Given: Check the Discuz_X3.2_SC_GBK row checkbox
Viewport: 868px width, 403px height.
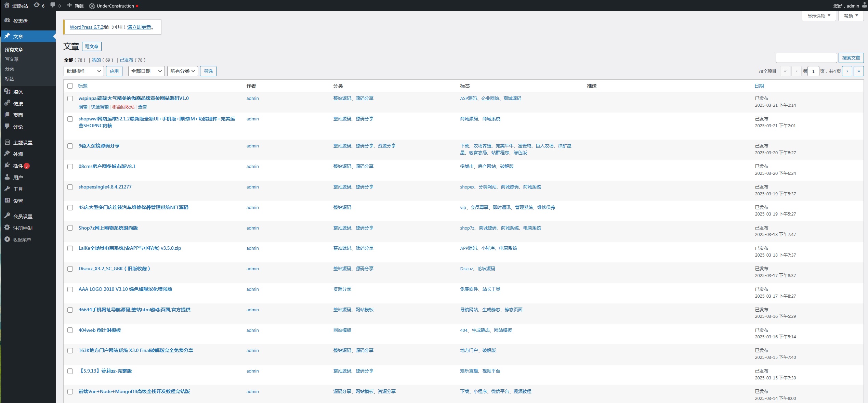Looking at the screenshot, I should 70,269.
